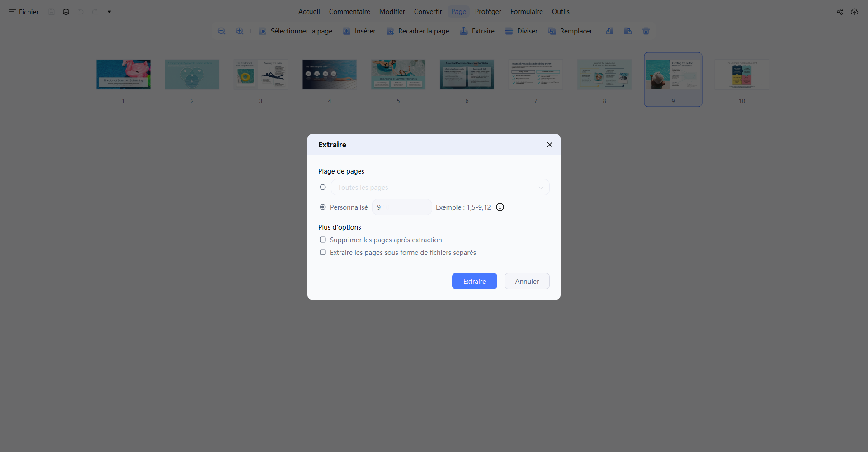
Task: Click the info icon beside Exemple
Action: tap(500, 207)
